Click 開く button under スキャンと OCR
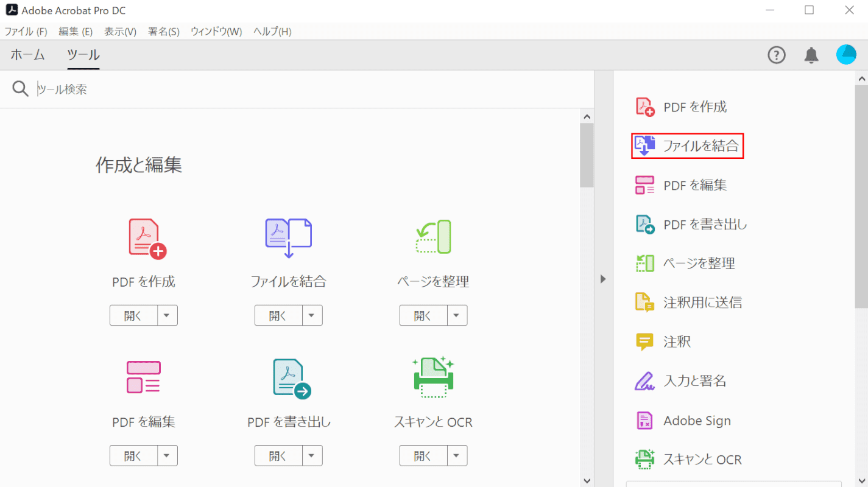Screen dimensions: 868x487 pos(423,455)
